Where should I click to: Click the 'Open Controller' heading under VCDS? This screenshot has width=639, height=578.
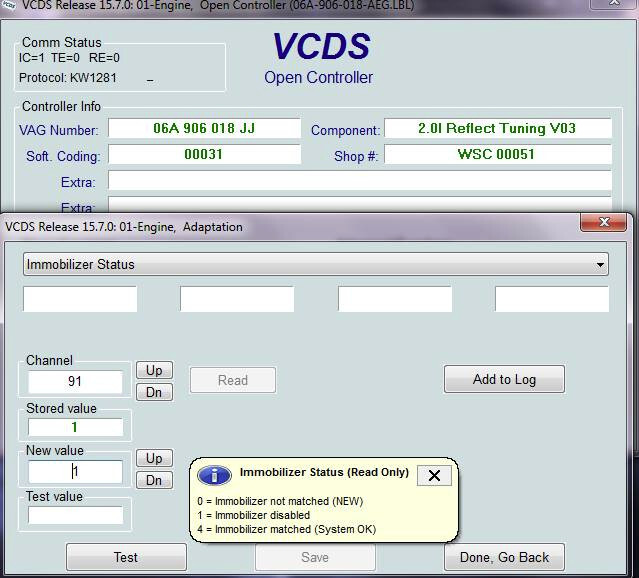pos(318,77)
